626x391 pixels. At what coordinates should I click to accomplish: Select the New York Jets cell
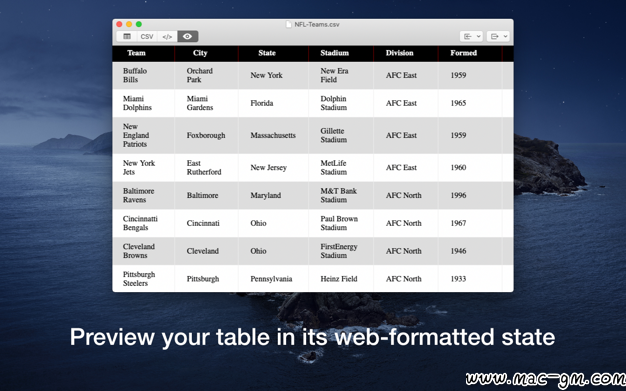point(143,168)
